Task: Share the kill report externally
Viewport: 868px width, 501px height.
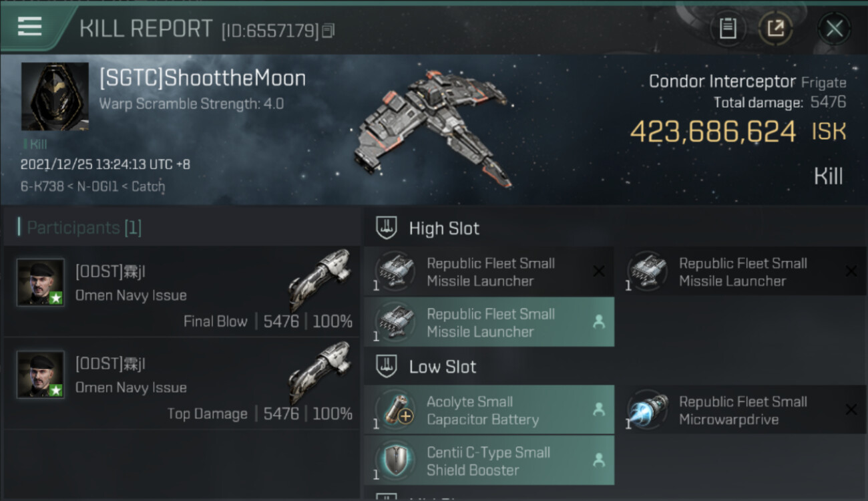Action: (x=776, y=29)
